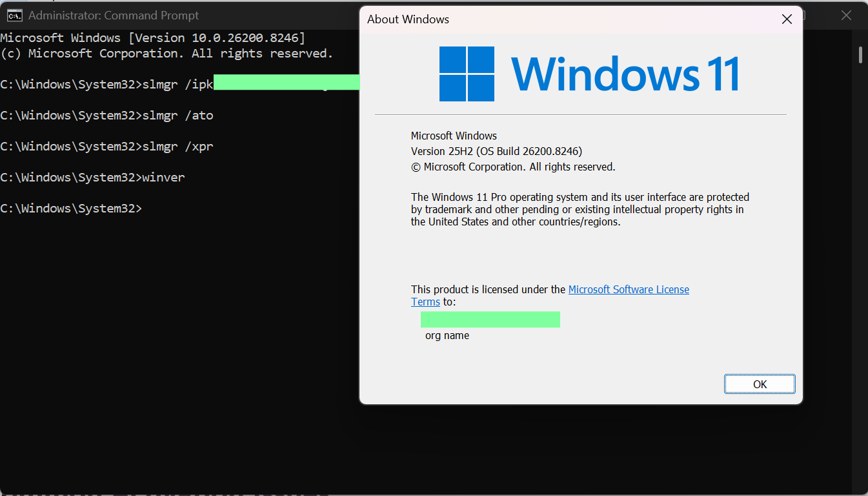Screen dimensions: 868x496
Task: Click the 'About Windows' dialog title
Action: pos(408,19)
